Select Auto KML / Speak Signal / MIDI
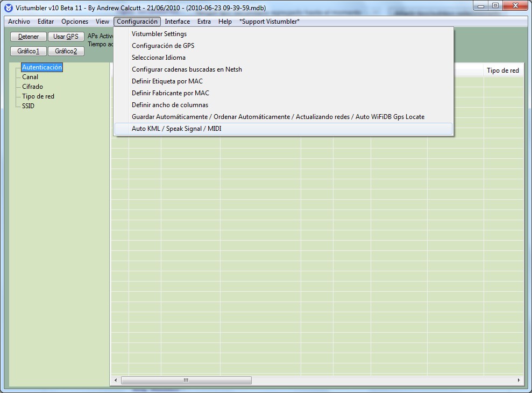 [x=283, y=129]
